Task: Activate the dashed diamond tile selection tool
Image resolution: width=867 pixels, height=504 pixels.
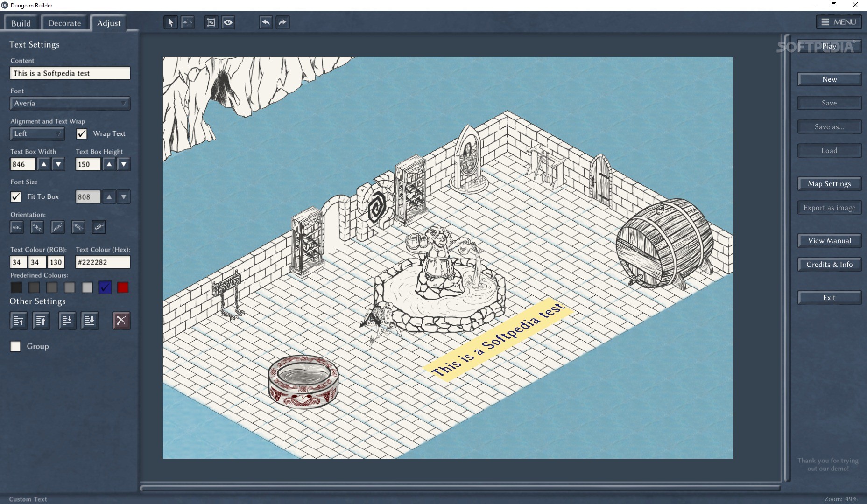Action: (x=188, y=22)
